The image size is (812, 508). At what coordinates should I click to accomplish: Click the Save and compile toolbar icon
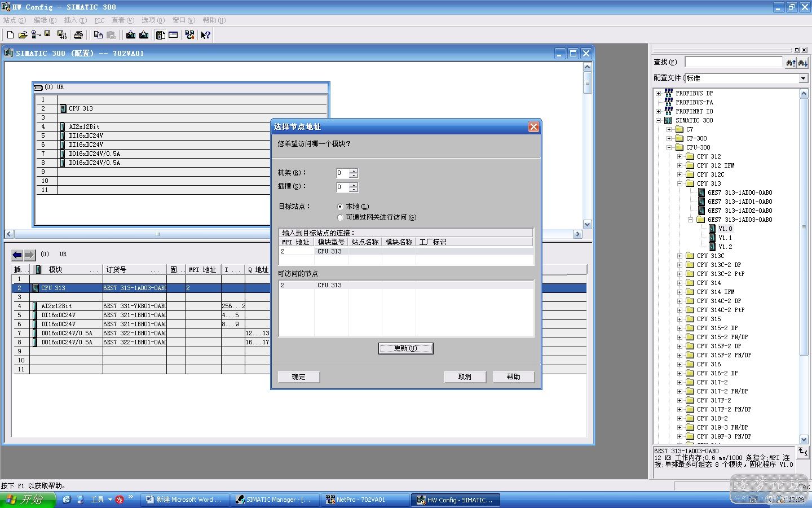click(x=62, y=35)
